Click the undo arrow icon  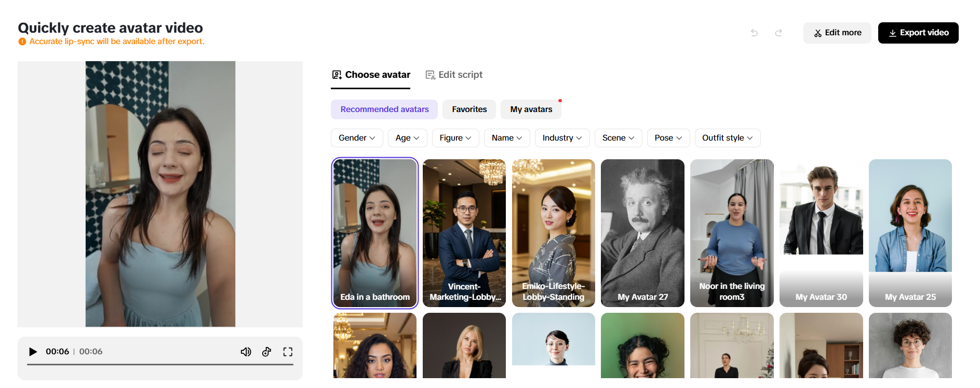pyautogui.click(x=754, y=33)
